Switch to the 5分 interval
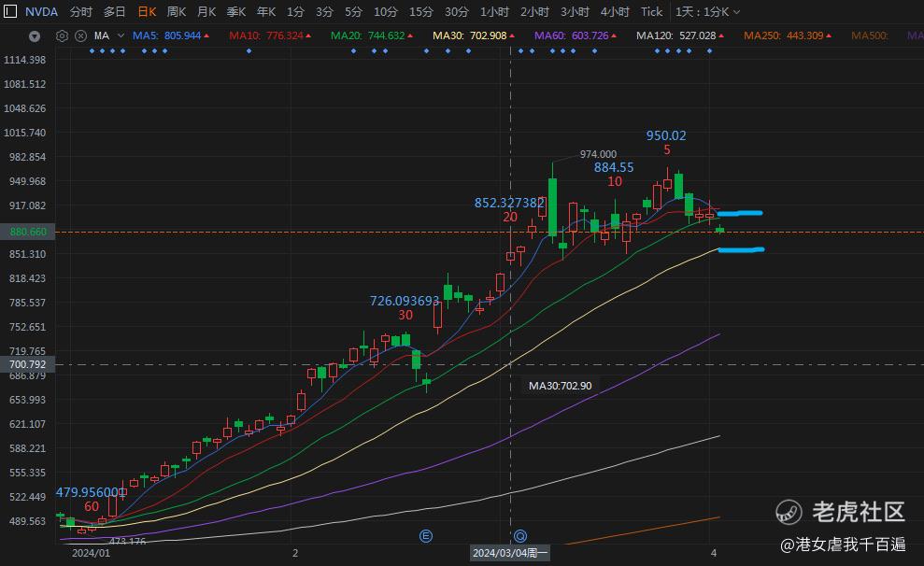 353,12
